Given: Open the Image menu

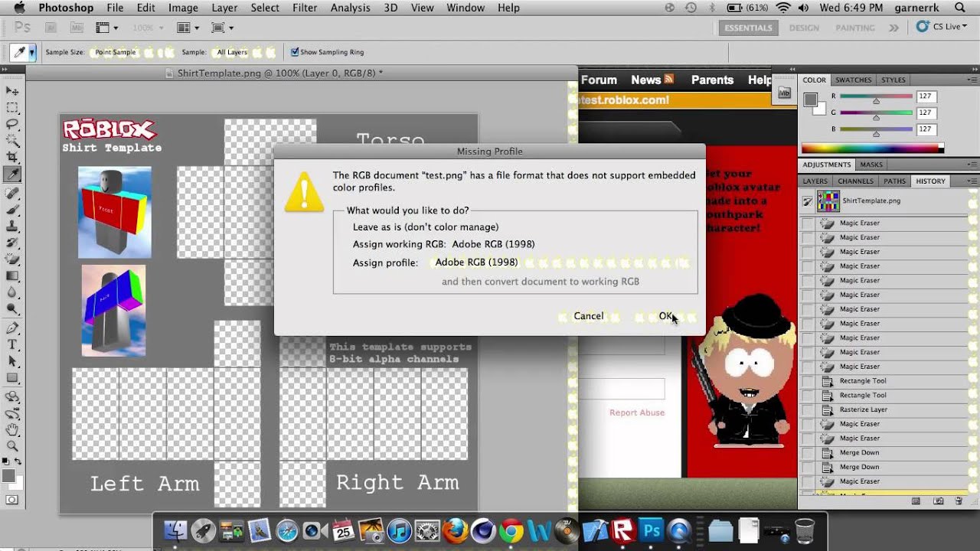Looking at the screenshot, I should tap(183, 8).
